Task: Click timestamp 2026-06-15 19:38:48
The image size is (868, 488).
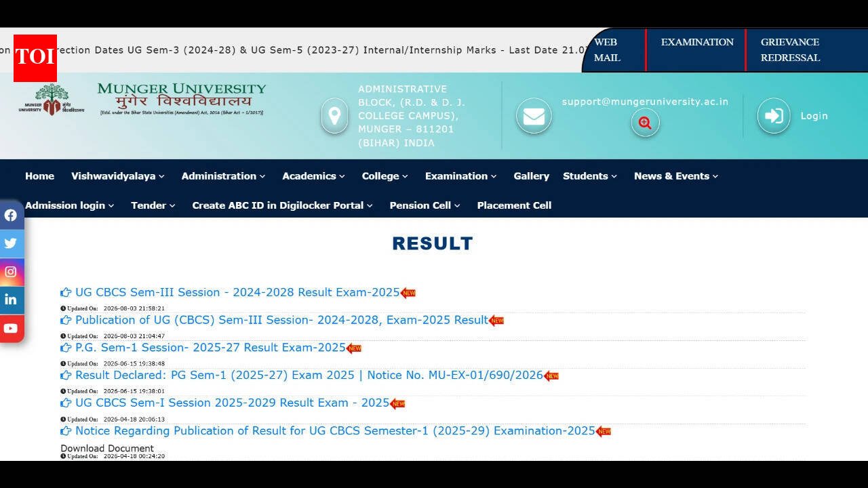Action: click(134, 364)
